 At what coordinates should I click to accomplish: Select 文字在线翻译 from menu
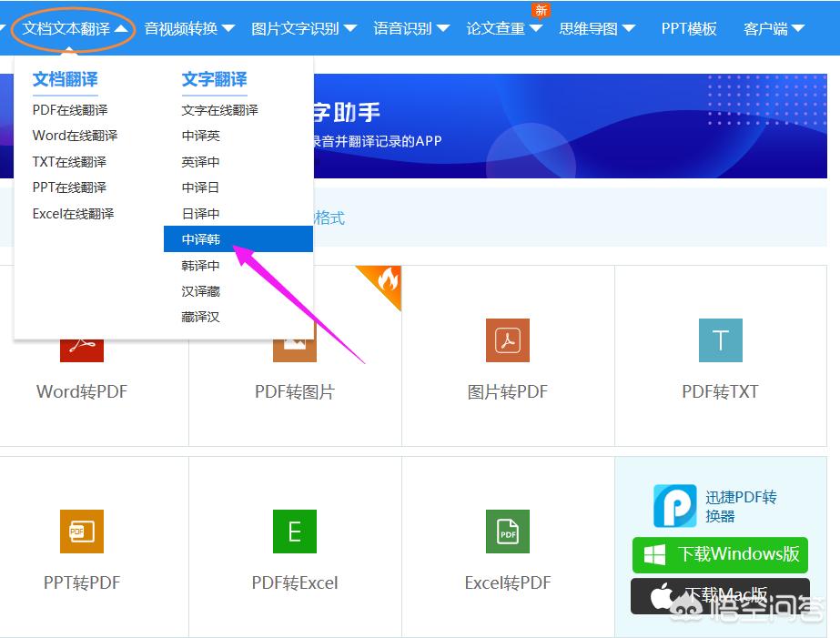coord(219,110)
